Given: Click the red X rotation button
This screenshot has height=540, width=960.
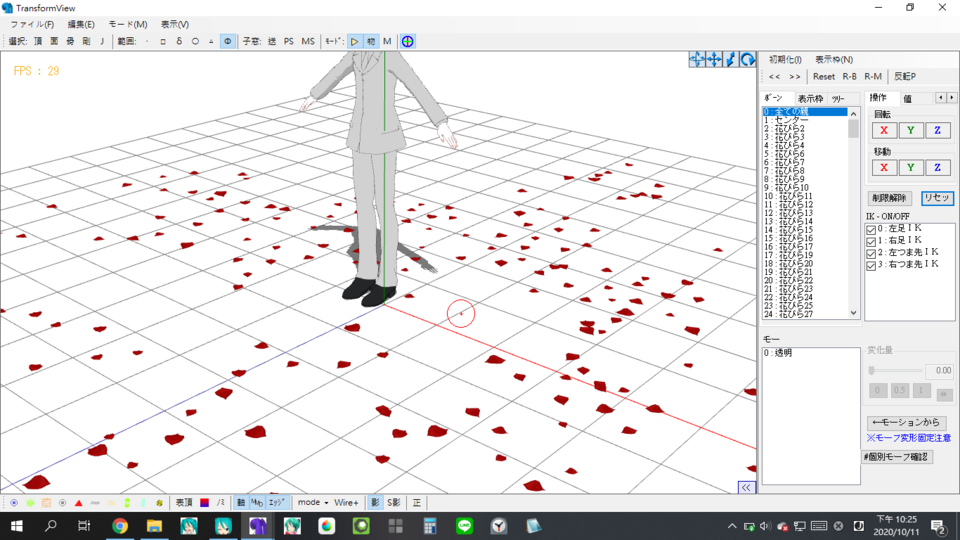Looking at the screenshot, I should point(883,130).
